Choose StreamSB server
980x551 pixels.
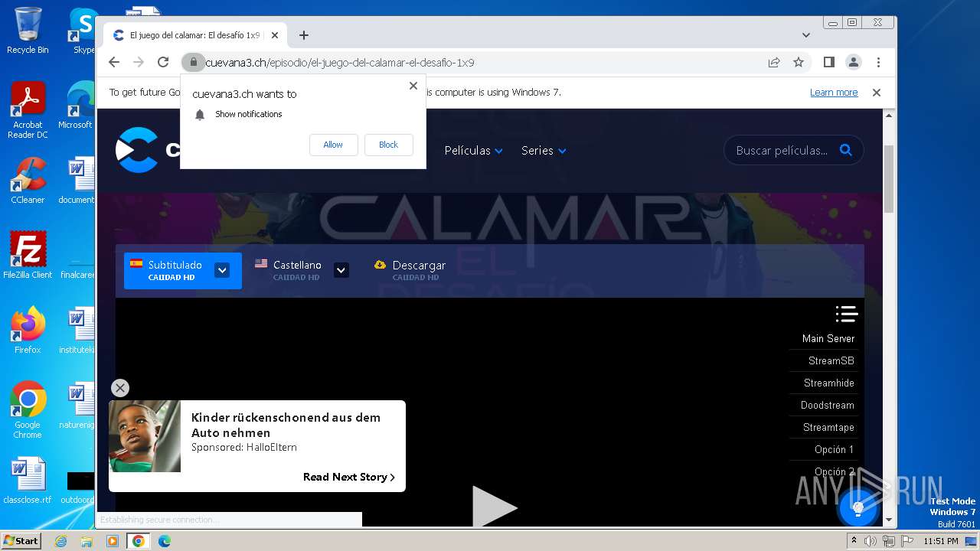831,360
